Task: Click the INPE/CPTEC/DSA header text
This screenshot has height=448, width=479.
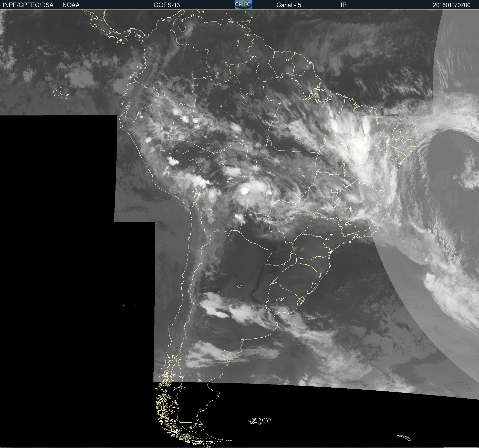Action: click(28, 5)
